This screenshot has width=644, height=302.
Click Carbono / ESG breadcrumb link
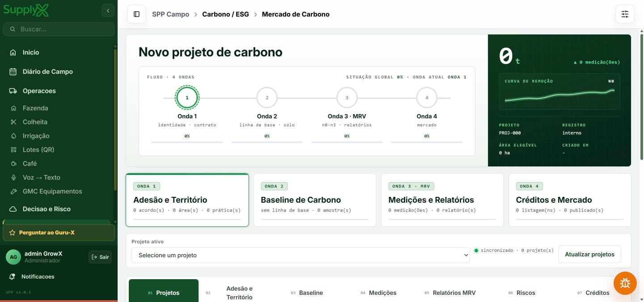[x=225, y=14]
